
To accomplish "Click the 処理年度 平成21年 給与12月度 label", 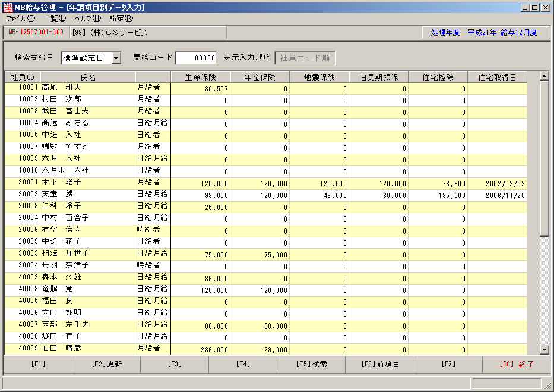I will pyautogui.click(x=484, y=33).
